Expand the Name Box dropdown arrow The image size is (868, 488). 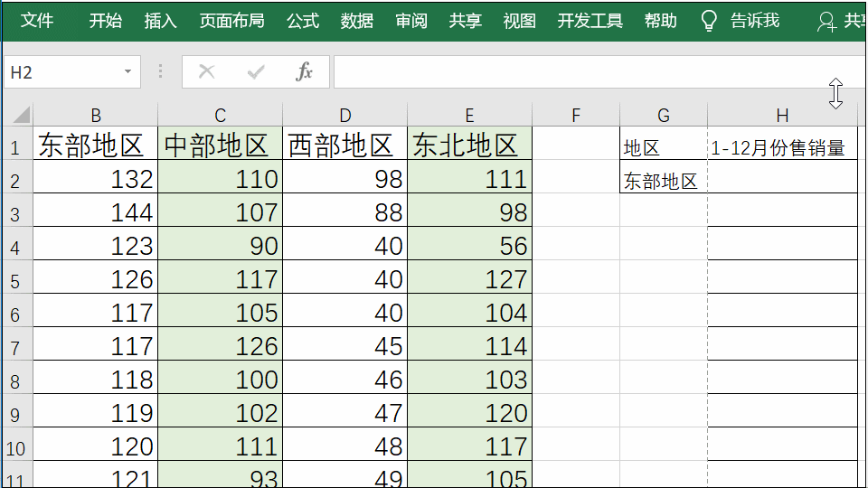(x=127, y=72)
